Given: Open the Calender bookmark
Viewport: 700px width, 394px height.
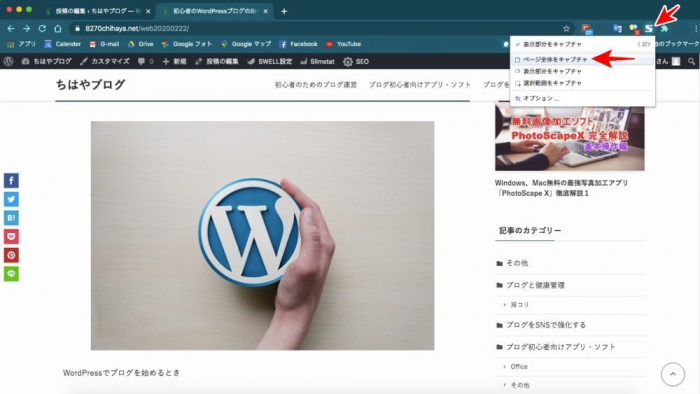Looking at the screenshot, I should [x=62, y=44].
